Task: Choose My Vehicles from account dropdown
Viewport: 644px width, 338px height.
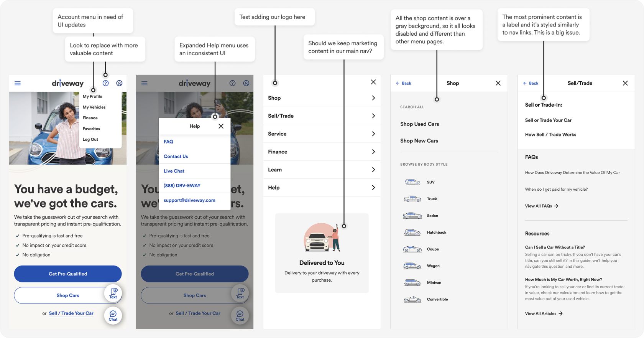Action: pyautogui.click(x=94, y=107)
